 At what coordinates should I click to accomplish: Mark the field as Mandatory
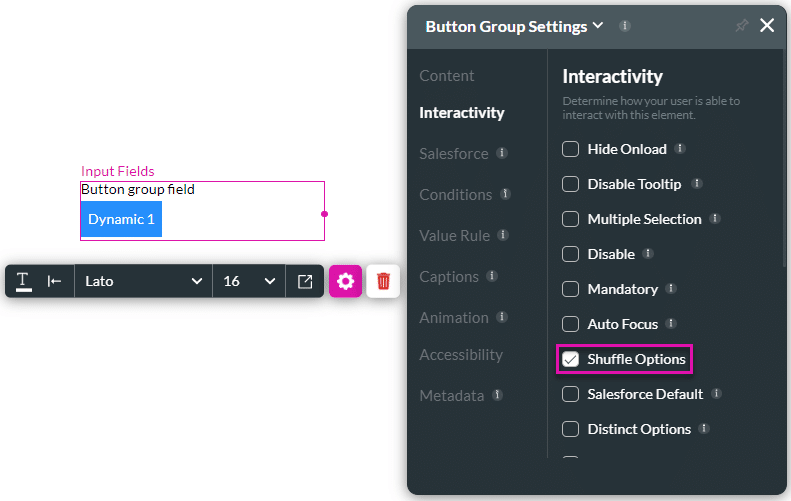[x=571, y=289]
